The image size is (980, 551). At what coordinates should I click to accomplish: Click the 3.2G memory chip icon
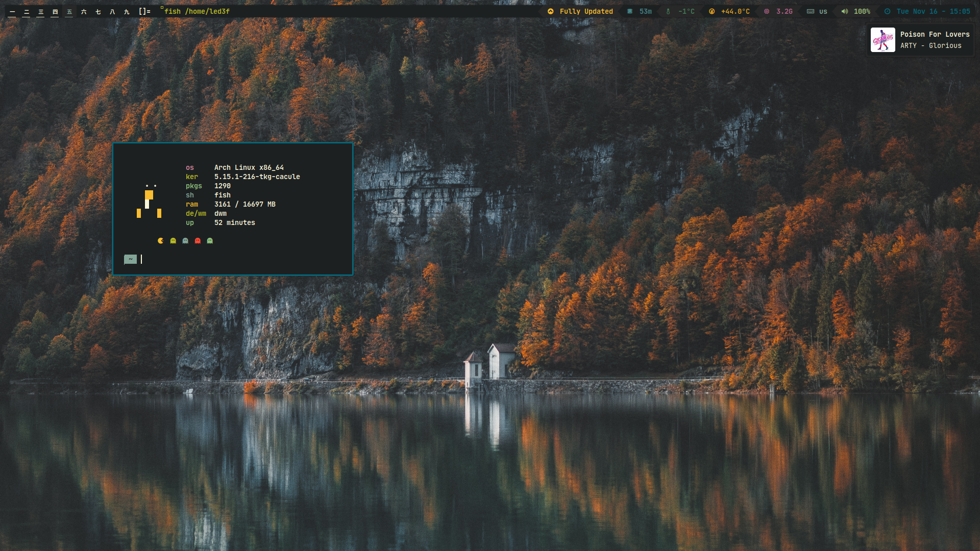click(x=767, y=11)
